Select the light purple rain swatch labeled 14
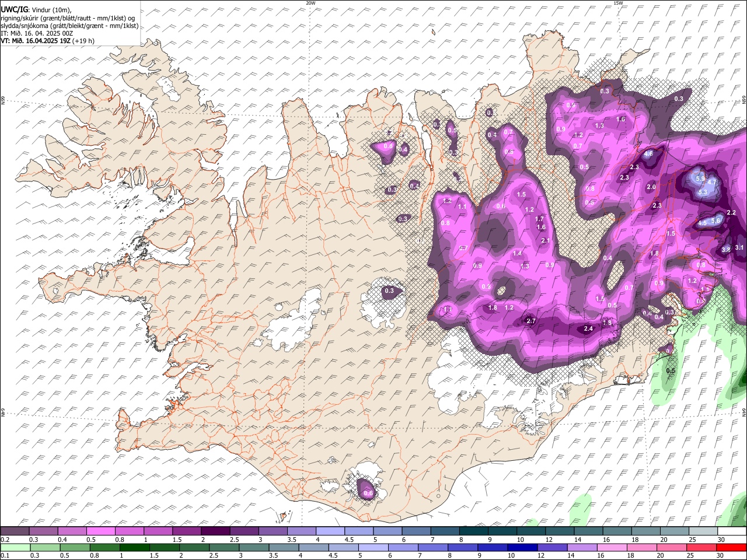The image size is (747, 560). (582, 547)
